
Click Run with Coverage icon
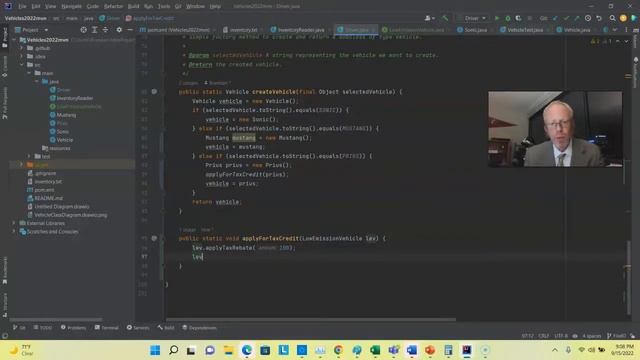coord(518,18)
